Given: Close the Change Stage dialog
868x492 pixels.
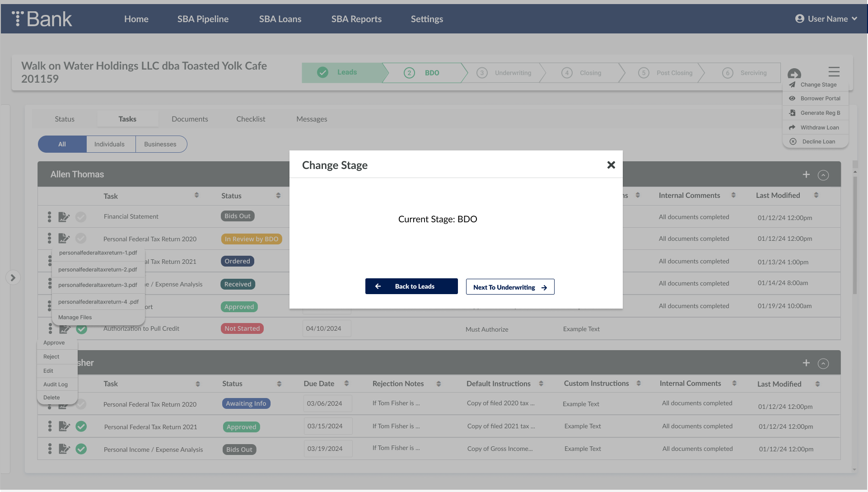Looking at the screenshot, I should point(611,165).
